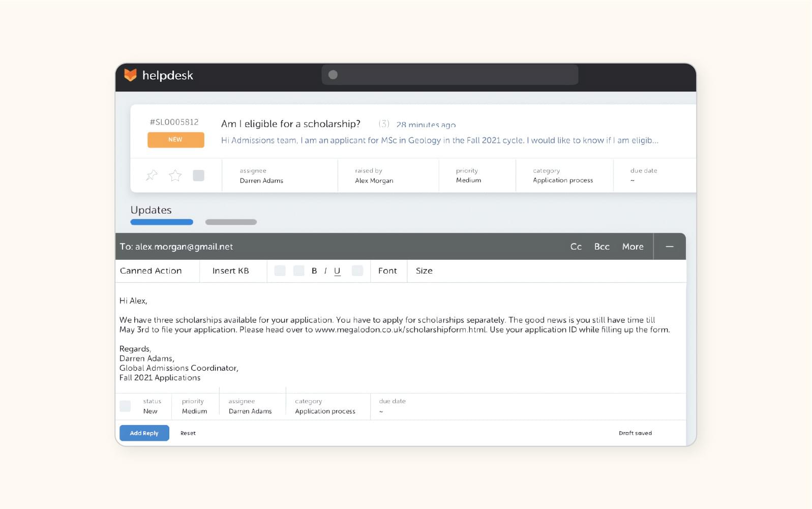Image resolution: width=812 pixels, height=509 pixels.
Task: Add Cc recipients
Action: [x=576, y=247]
